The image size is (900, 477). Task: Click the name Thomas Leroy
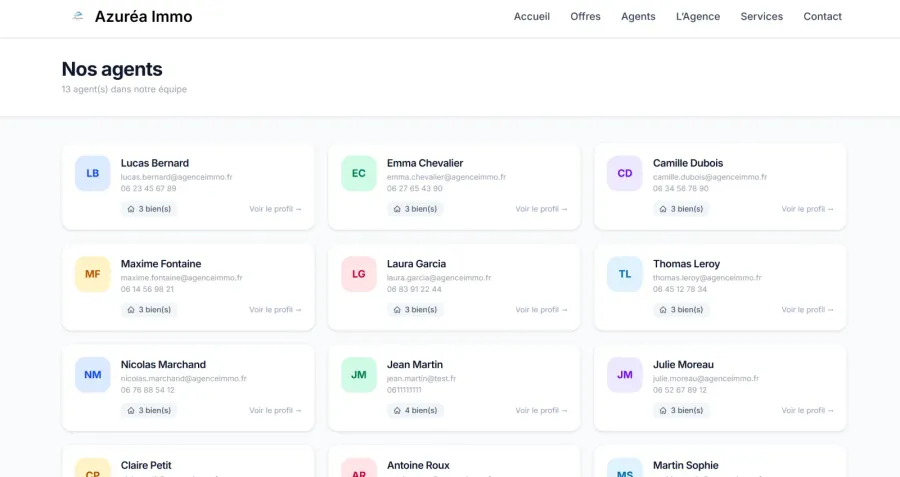click(x=686, y=264)
